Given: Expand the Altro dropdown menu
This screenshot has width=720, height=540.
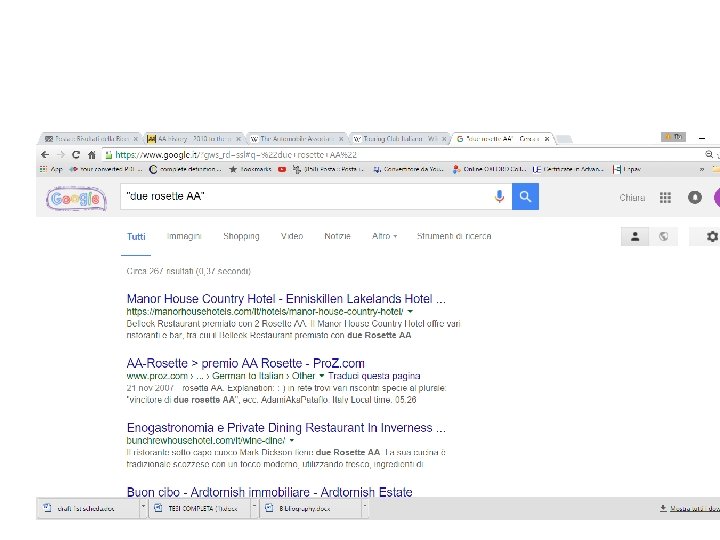Looking at the screenshot, I should (x=384, y=236).
